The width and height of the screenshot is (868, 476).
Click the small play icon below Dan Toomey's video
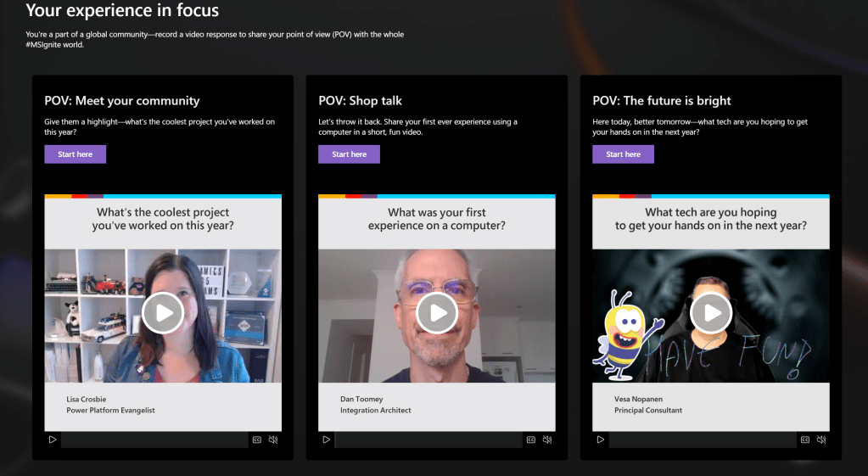pos(327,440)
